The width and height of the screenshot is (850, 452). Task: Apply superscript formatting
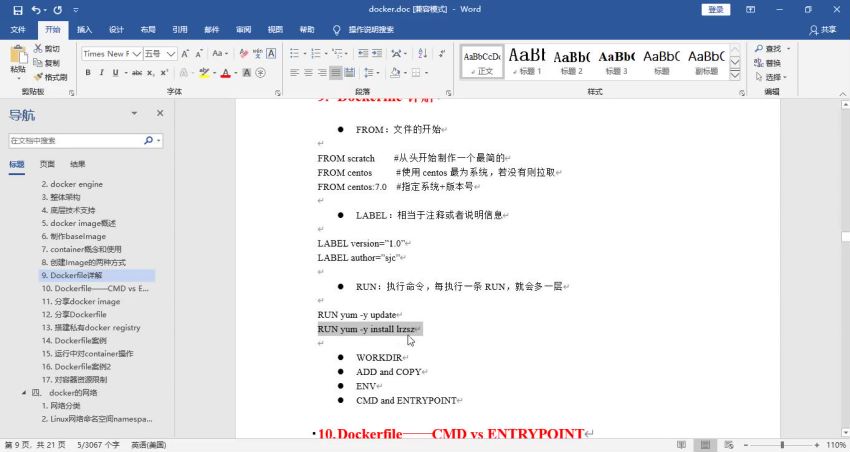coord(164,73)
